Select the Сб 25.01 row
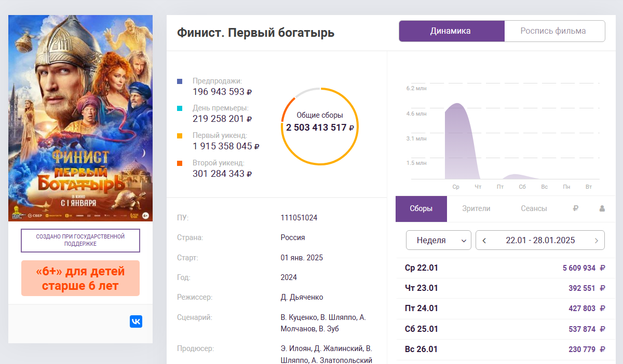Image resolution: width=623 pixels, height=364 pixels. pos(505,329)
